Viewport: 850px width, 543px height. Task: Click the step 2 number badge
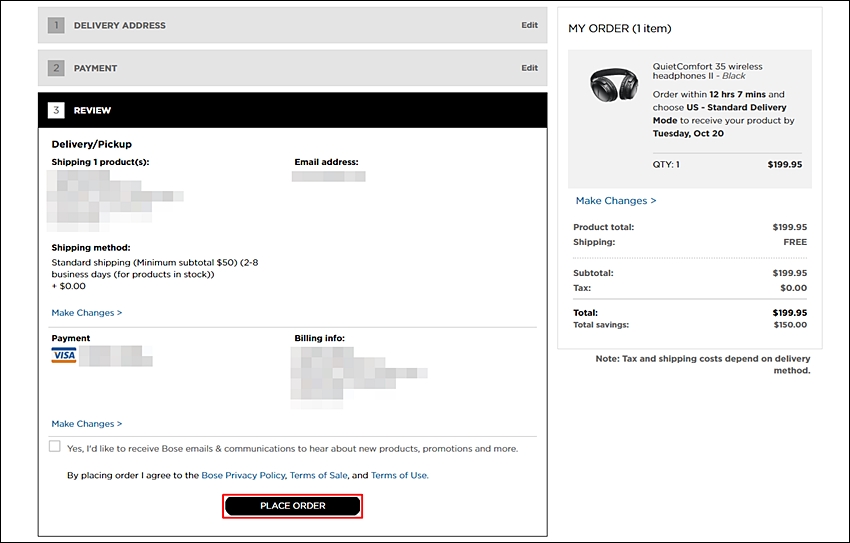[56, 68]
